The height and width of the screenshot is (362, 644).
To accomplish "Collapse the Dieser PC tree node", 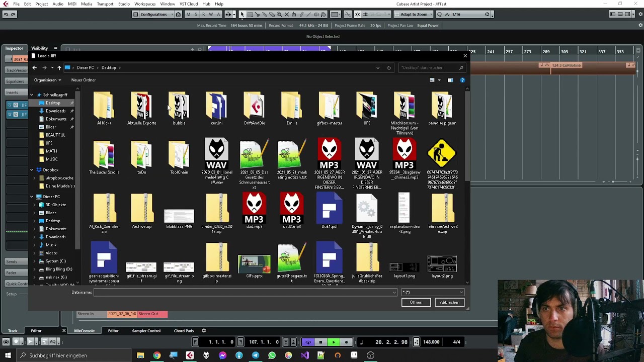I will tap(32, 197).
